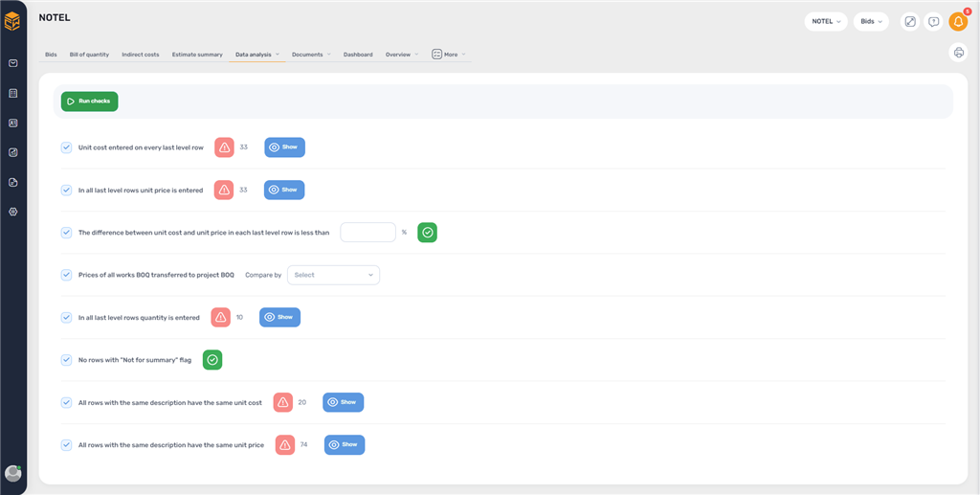Click warning icon for unit cost entered check

pos(224,147)
